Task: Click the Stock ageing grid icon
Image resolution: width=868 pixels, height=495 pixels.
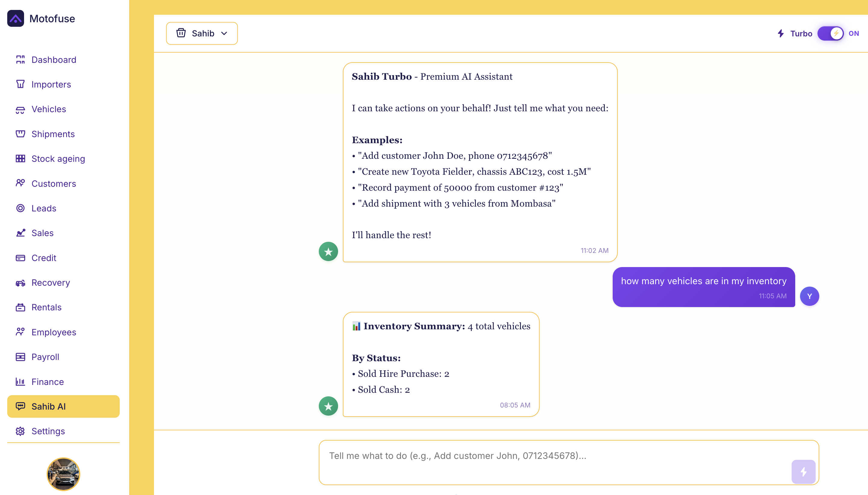Action: pyautogui.click(x=20, y=159)
